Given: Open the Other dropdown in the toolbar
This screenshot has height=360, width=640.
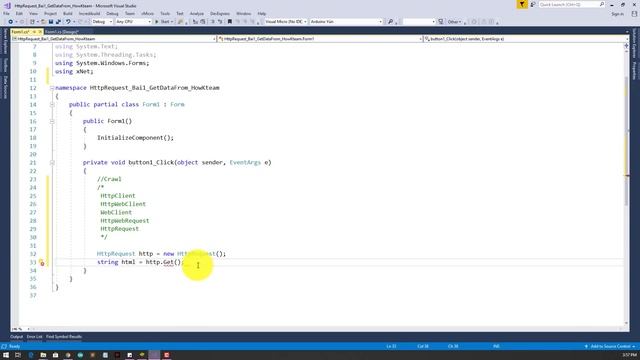Looking at the screenshot, I should point(454,22).
